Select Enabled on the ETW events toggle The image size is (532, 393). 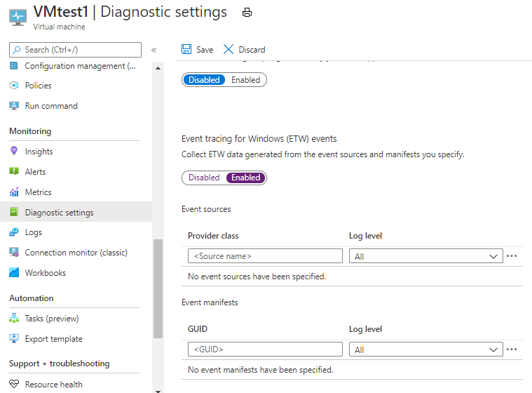pos(246,178)
